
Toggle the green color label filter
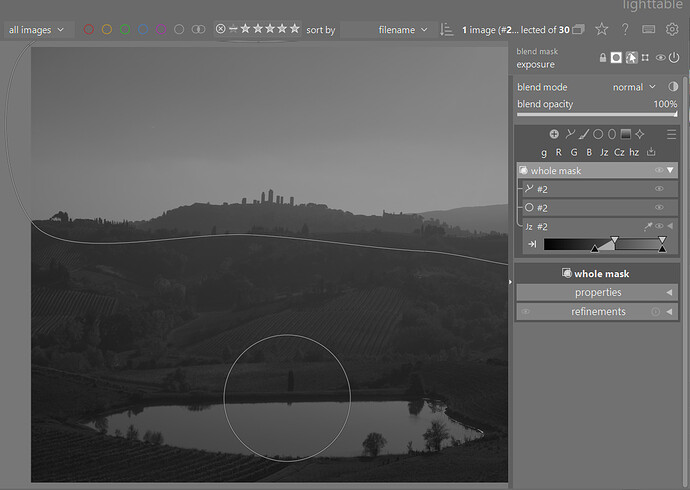coord(125,29)
